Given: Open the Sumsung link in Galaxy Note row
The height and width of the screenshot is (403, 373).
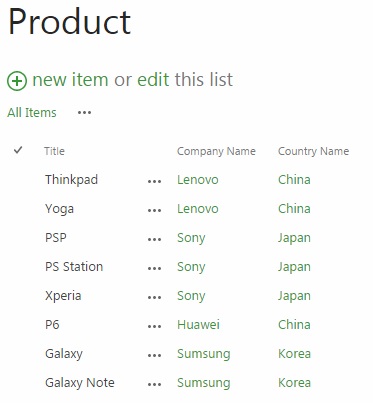Looking at the screenshot, I should coord(204,383).
